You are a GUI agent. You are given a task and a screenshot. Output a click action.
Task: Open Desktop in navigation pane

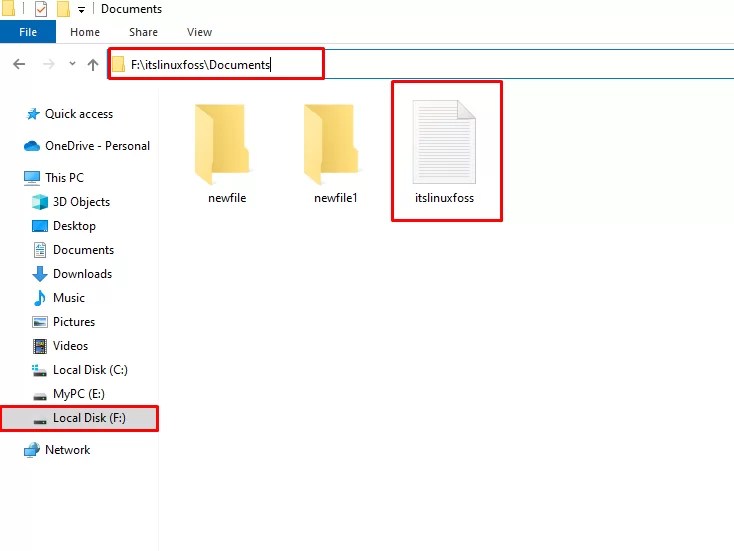[x=74, y=226]
